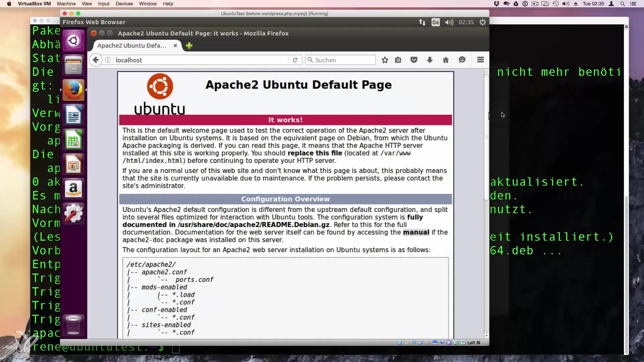Click VirtualBox hard disk activity icon
The width and height of the screenshot is (644, 362).
(400, 343)
